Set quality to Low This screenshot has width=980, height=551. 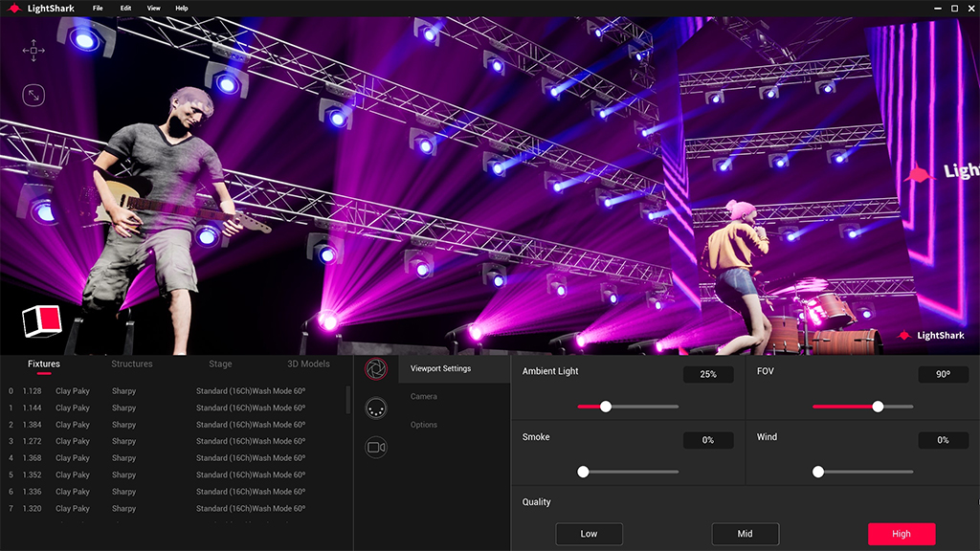(589, 534)
